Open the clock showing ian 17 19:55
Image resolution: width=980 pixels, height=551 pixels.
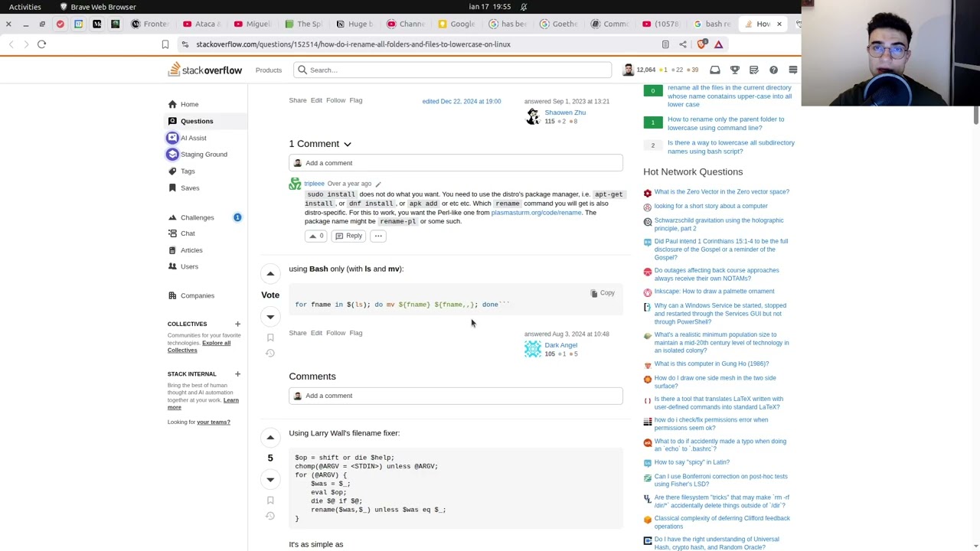(x=490, y=7)
